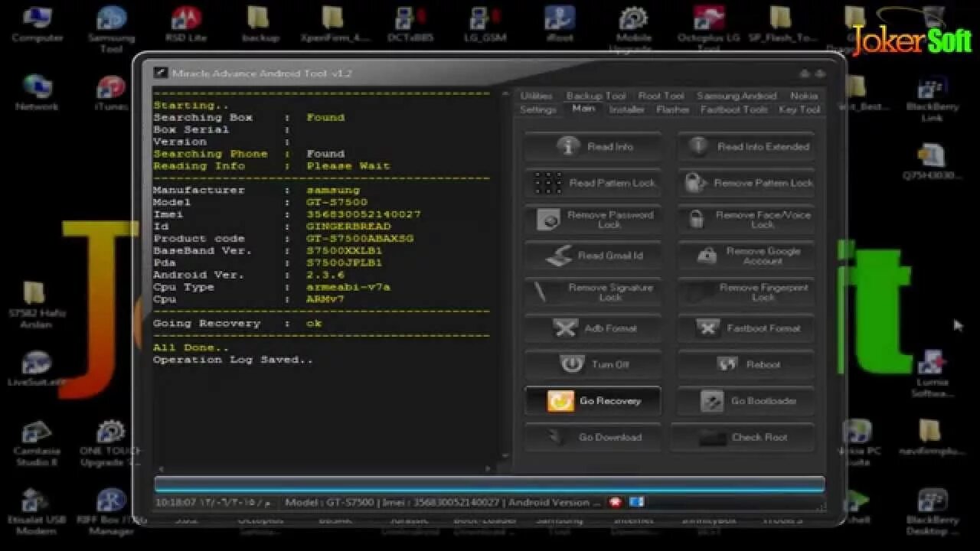This screenshot has width=980, height=551.
Task: Switch to Backup Tool tab
Action: click(x=596, y=96)
